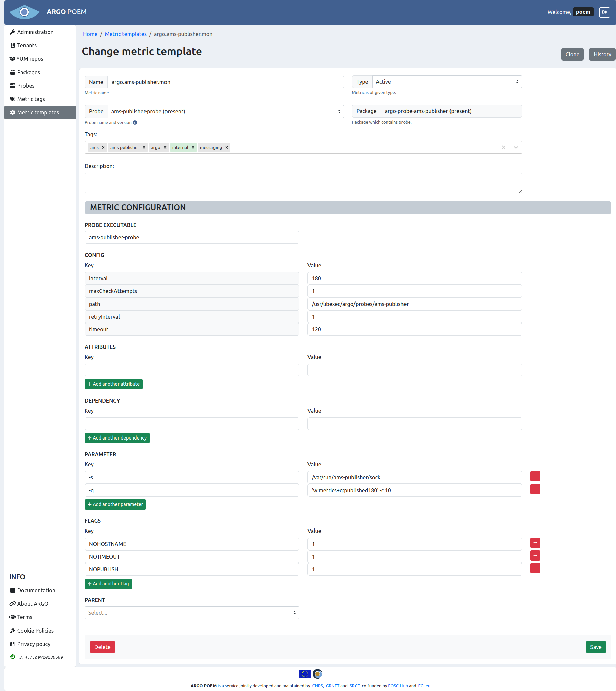Image resolution: width=616 pixels, height=691 pixels.
Task: Remove the 'messaging' tag
Action: click(227, 147)
